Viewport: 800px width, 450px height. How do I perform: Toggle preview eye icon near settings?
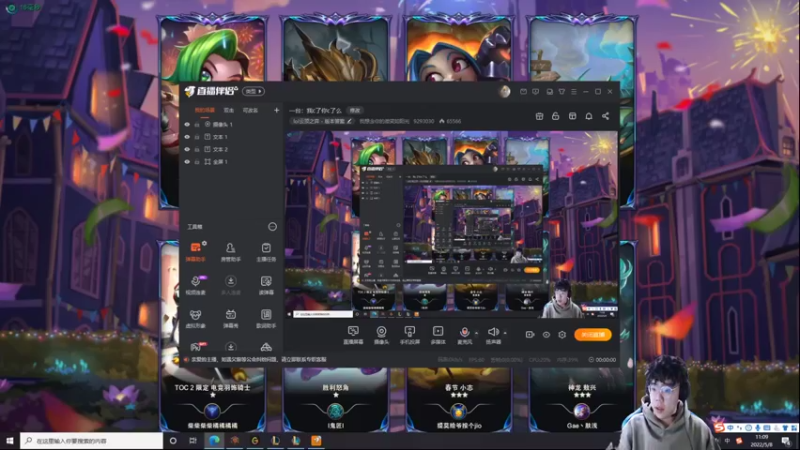point(546,335)
